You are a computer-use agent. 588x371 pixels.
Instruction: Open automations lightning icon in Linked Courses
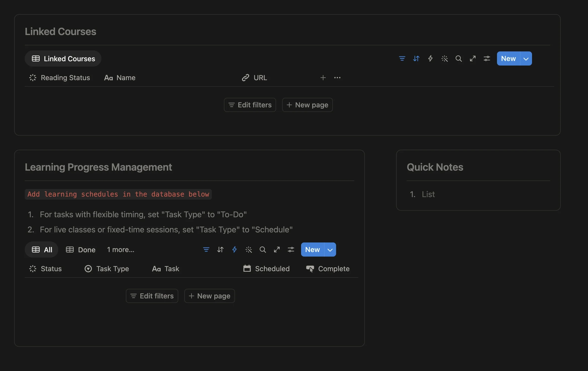click(430, 58)
